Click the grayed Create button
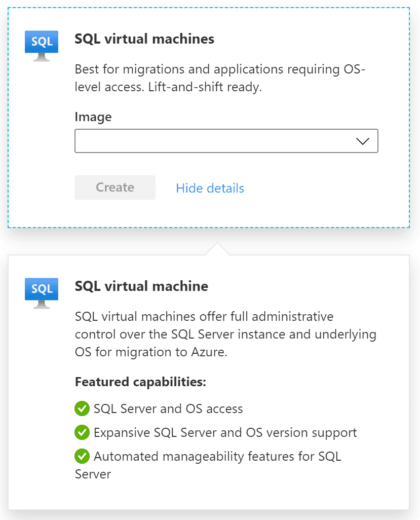The height and width of the screenshot is (520, 420). coord(115,188)
